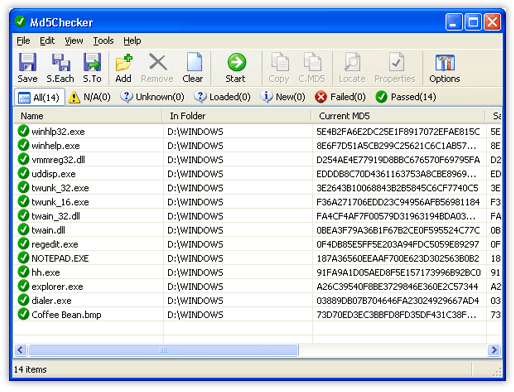Select the dialer.exe file
Screen dimensions: 514x392
[51, 301]
